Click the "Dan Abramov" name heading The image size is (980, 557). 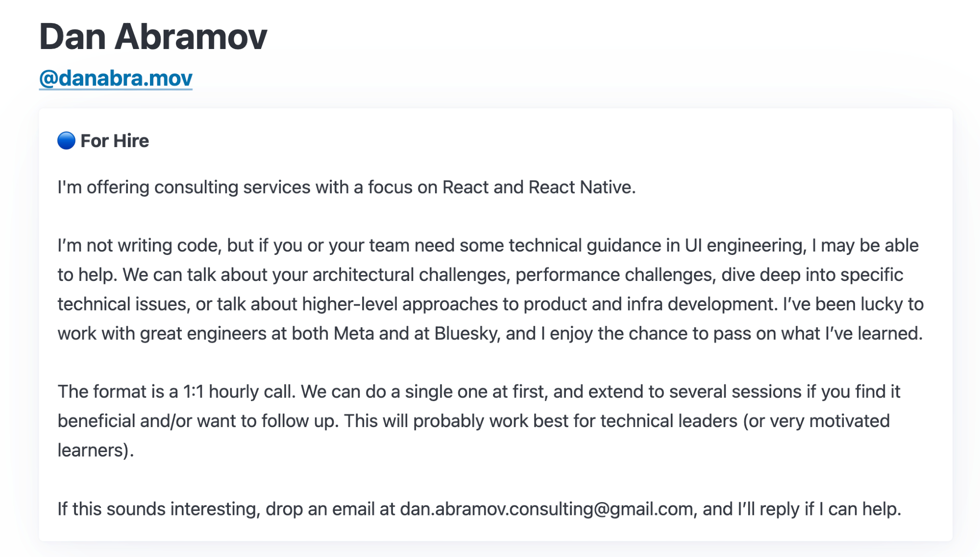coord(153,37)
